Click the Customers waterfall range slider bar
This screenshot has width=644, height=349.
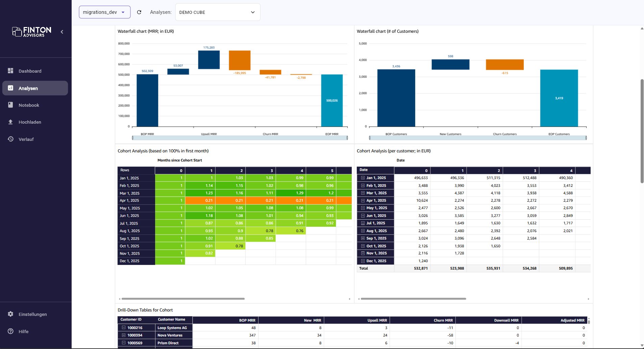click(478, 138)
